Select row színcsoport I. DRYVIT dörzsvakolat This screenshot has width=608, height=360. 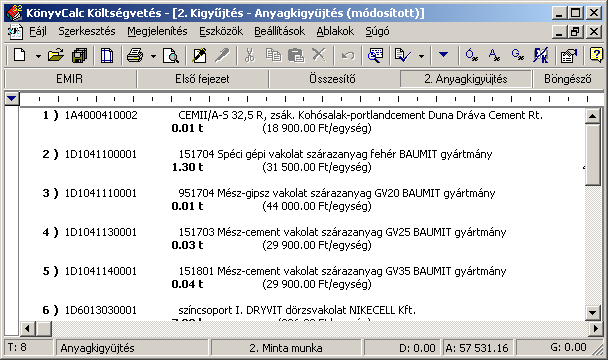point(297,310)
